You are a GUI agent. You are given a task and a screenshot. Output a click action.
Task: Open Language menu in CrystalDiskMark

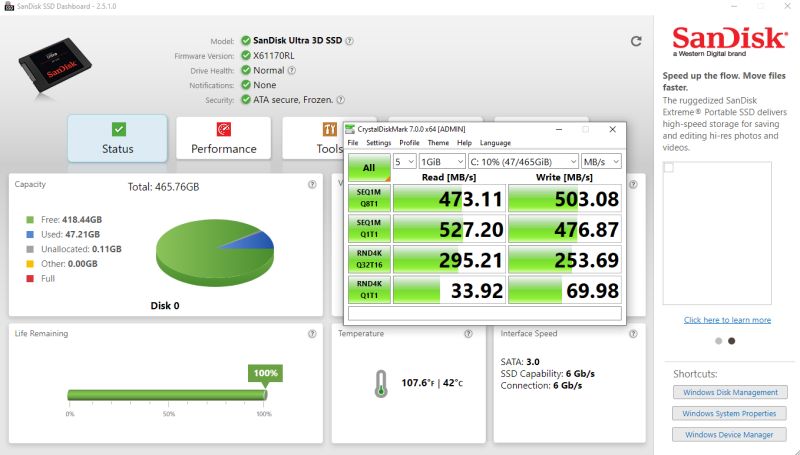[495, 143]
